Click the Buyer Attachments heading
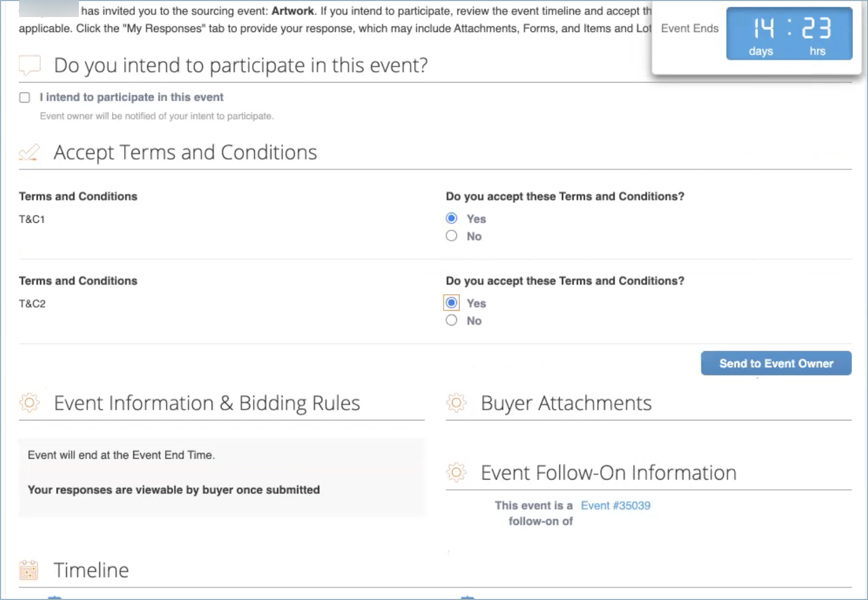 click(566, 403)
